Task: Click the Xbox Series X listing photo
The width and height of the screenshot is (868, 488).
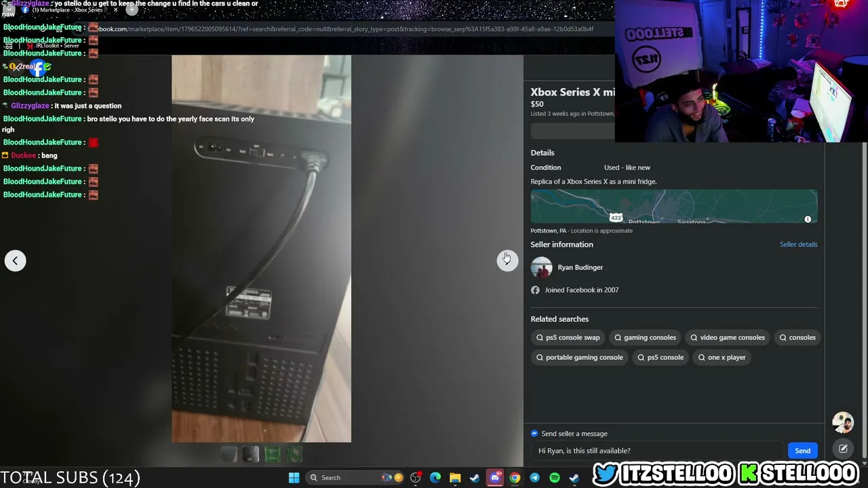Action: click(261, 249)
